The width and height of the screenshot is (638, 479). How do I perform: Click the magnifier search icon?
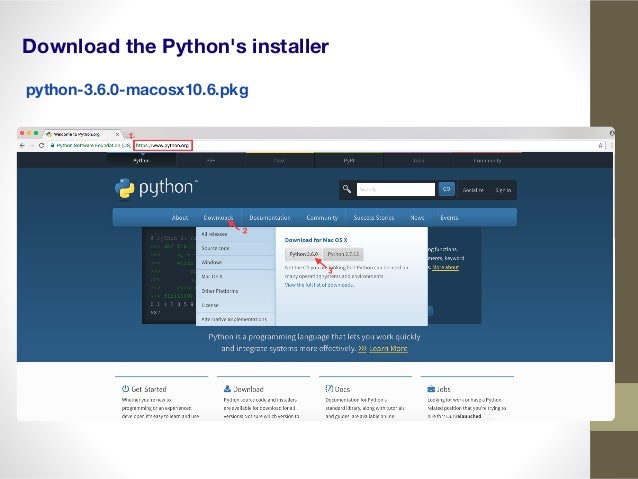347,189
